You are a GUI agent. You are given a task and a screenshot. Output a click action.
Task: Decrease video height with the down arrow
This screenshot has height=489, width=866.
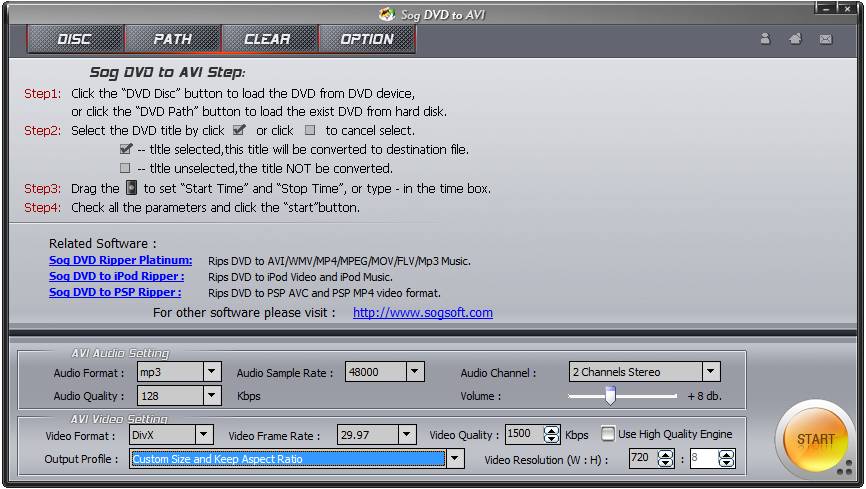pos(726,462)
